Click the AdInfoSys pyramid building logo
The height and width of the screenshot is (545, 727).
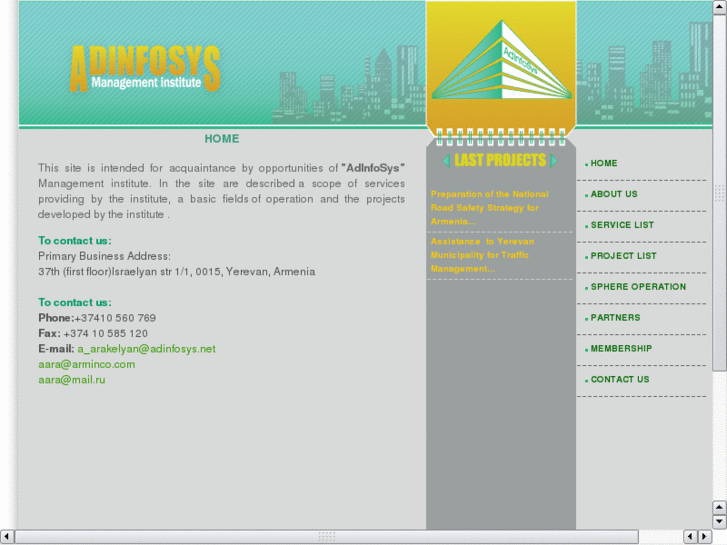point(501,60)
